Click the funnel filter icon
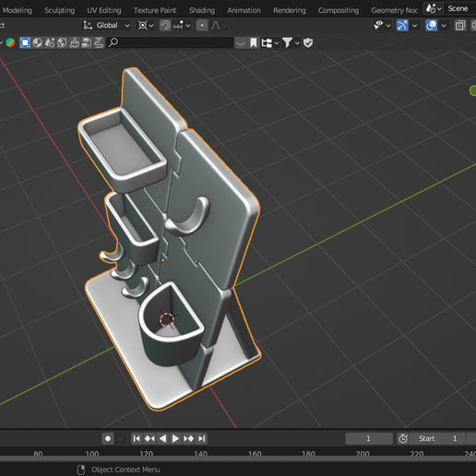 tap(287, 42)
